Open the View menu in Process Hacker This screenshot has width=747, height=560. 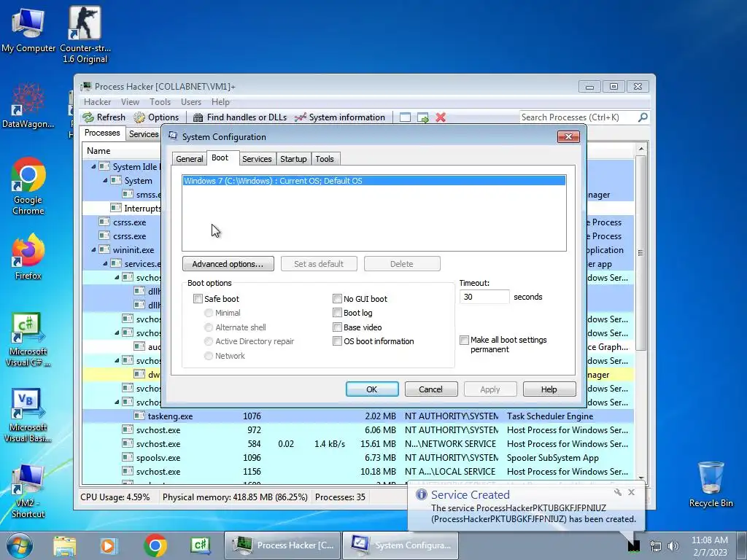click(130, 102)
